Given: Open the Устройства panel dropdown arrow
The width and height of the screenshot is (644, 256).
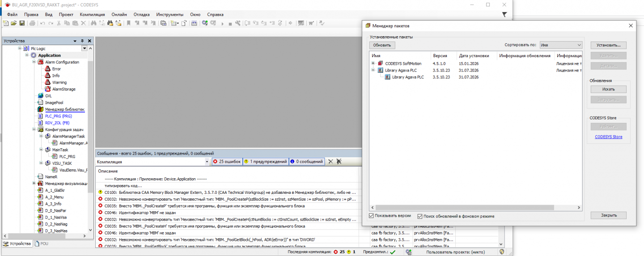Looking at the screenshot, I should click(75, 41).
